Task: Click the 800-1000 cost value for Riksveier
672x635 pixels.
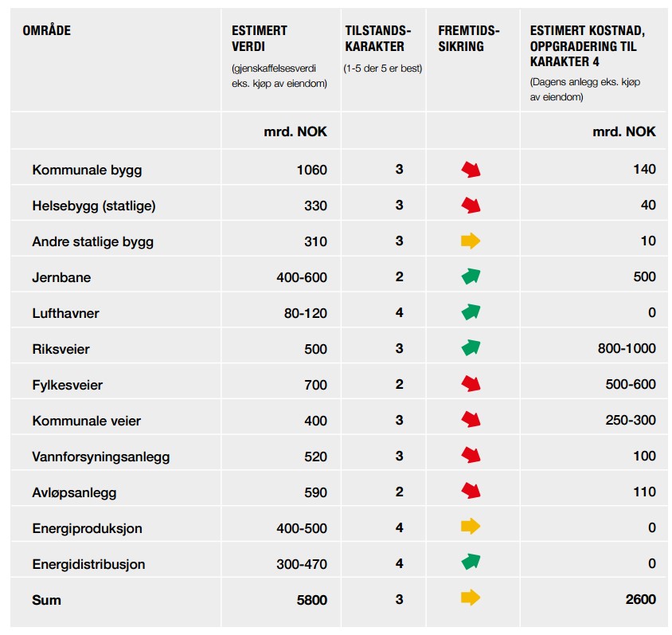Action: (x=627, y=348)
